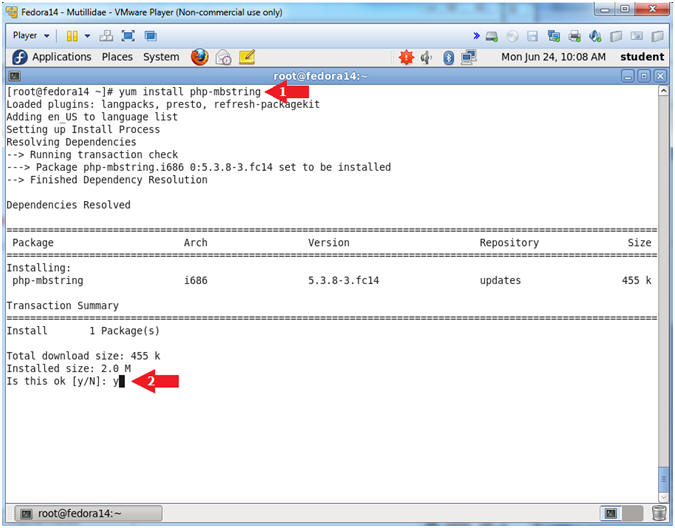Click the Bluetooth panel icon
The width and height of the screenshot is (675, 528).
pos(449,57)
